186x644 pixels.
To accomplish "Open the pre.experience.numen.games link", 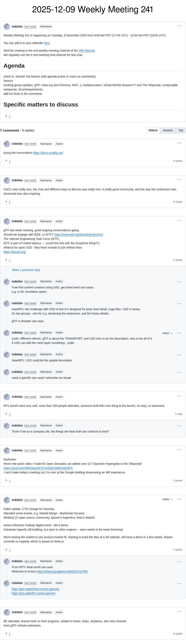I will [35, 589].
